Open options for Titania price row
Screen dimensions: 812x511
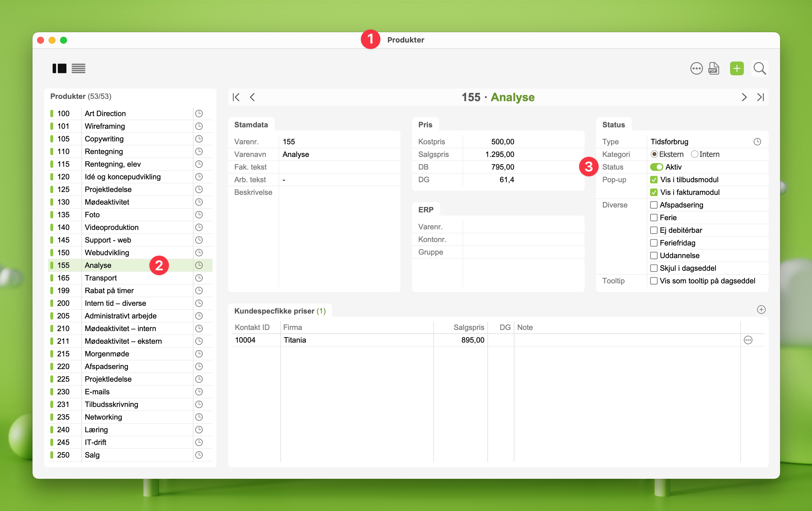tap(748, 340)
